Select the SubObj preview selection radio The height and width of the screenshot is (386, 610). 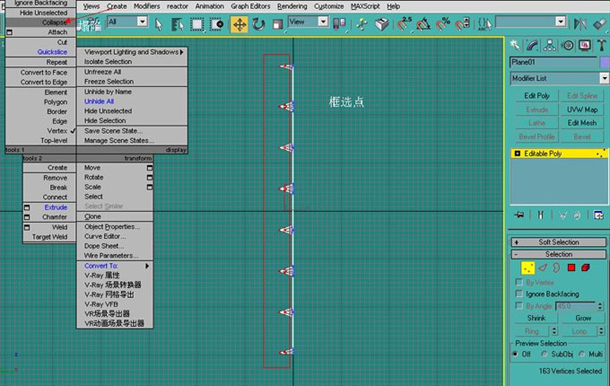544,354
